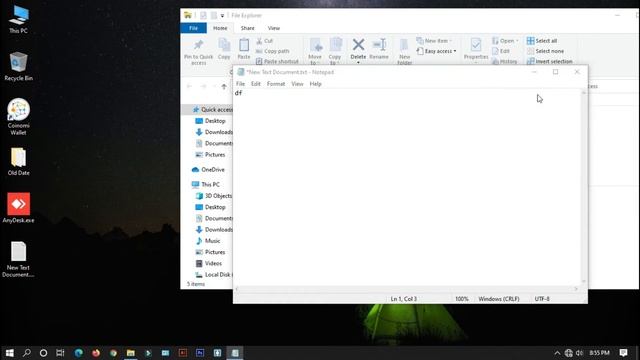Click Select none in the File Explorer ribbon
This screenshot has height=360, width=640.
pos(545,51)
